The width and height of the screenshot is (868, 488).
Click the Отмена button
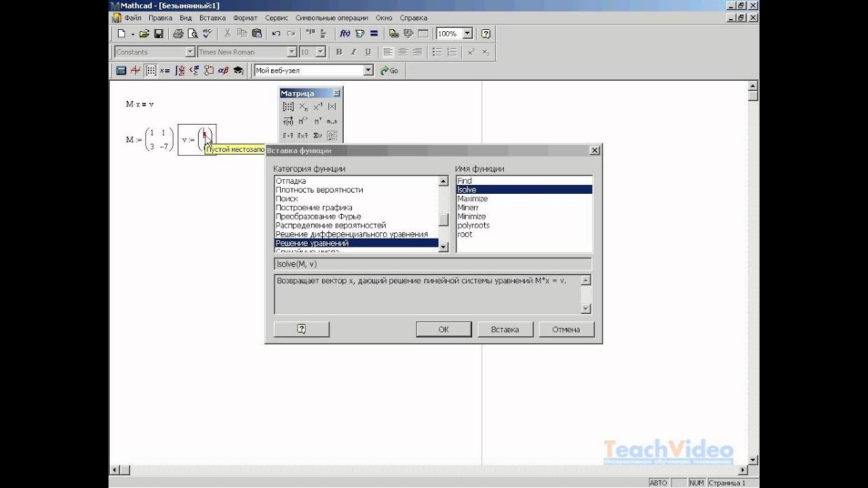click(566, 329)
